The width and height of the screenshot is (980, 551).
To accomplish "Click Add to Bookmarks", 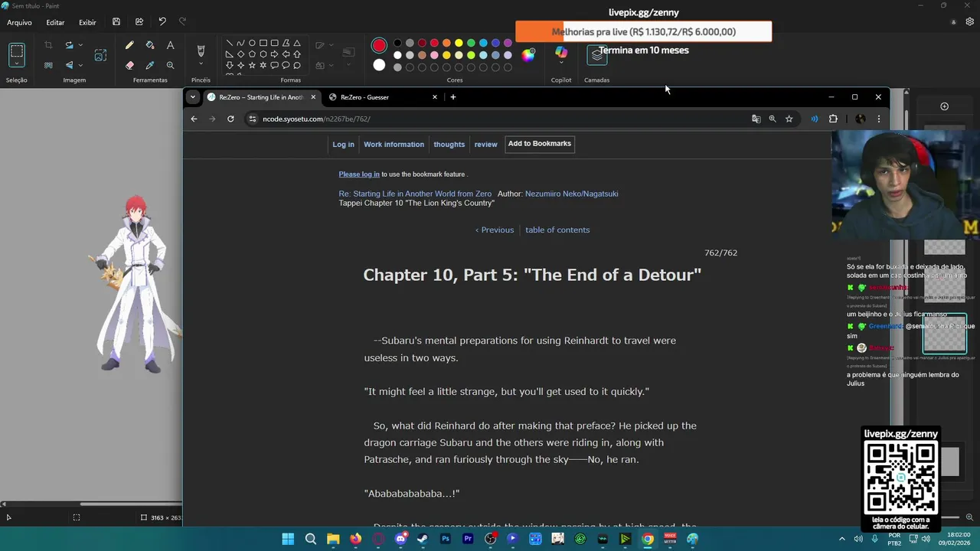I will [x=540, y=144].
